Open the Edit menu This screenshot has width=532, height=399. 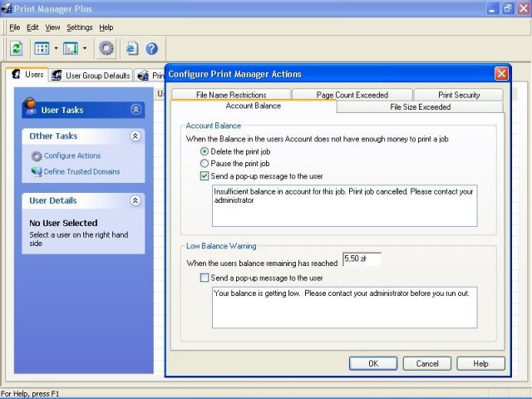pos(32,27)
